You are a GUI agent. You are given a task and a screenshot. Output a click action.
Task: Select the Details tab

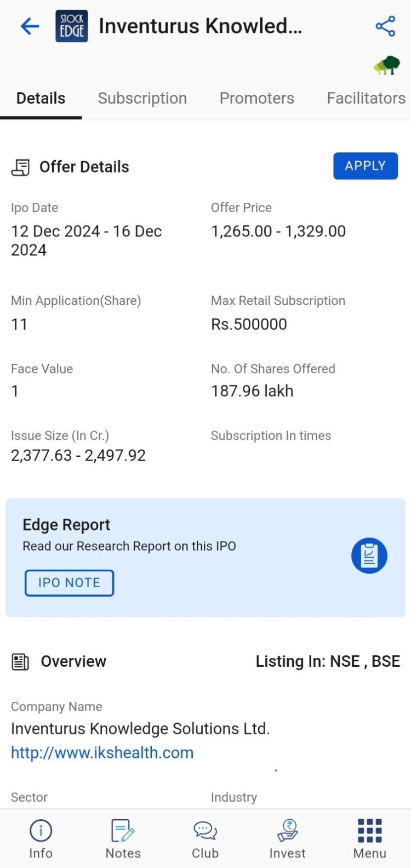[41, 98]
